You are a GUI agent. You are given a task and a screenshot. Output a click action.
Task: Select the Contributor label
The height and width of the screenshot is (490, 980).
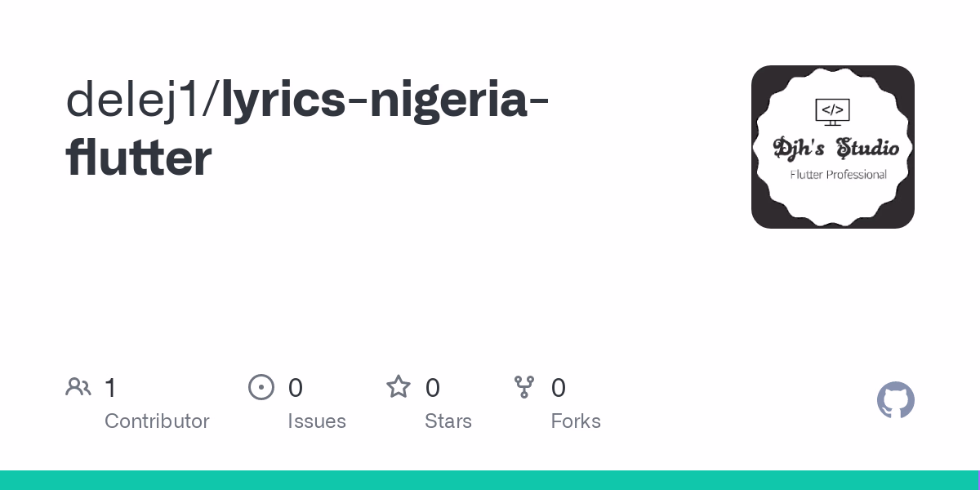157,421
